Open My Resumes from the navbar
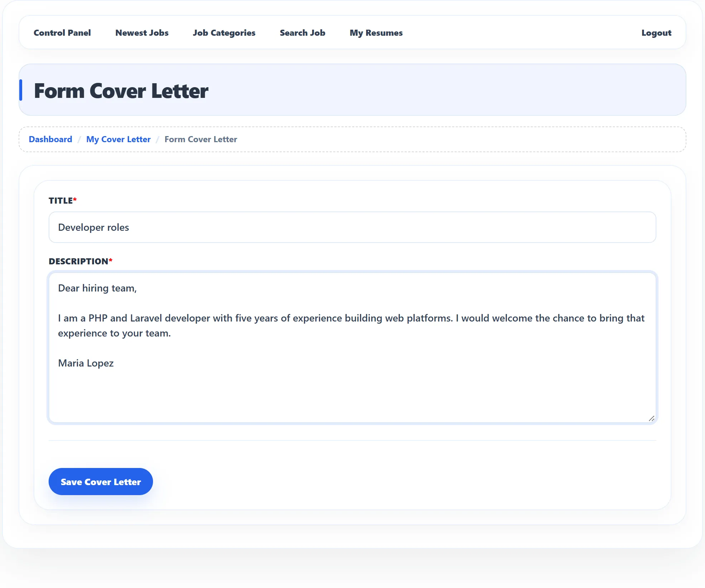The image size is (705, 588). [376, 33]
